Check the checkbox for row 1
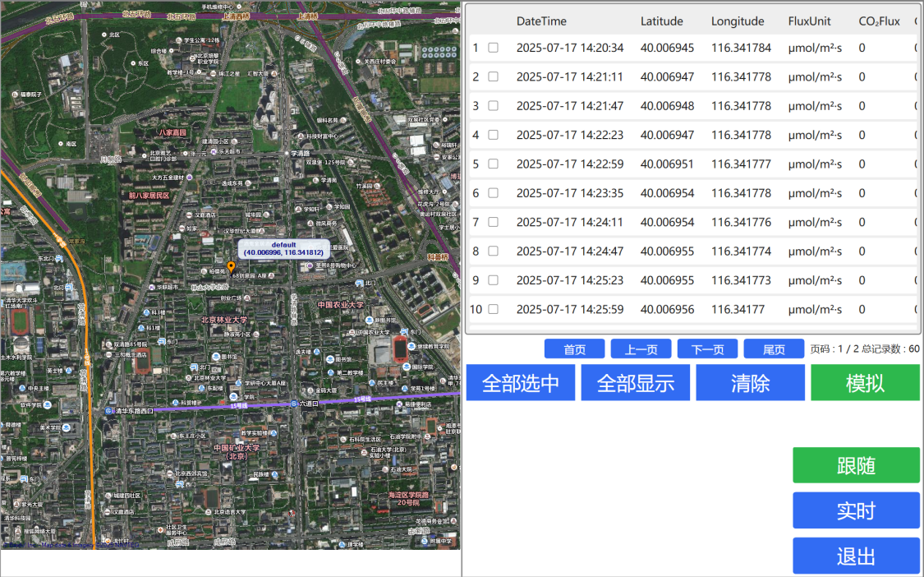 493,48
